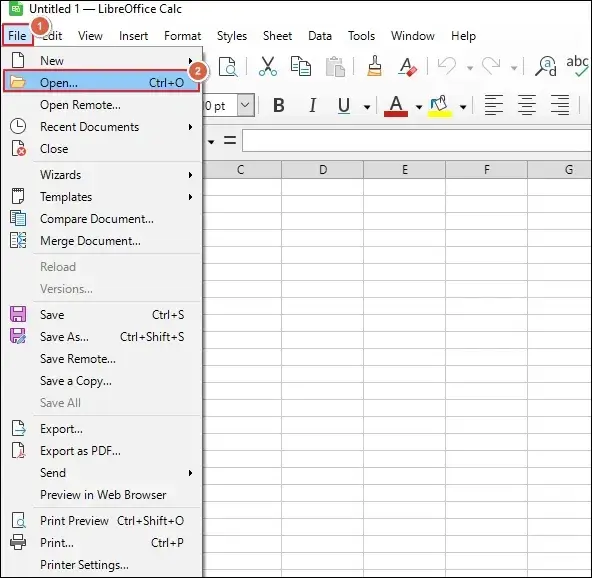Open the Data menu
The width and height of the screenshot is (592, 578).
(x=320, y=36)
